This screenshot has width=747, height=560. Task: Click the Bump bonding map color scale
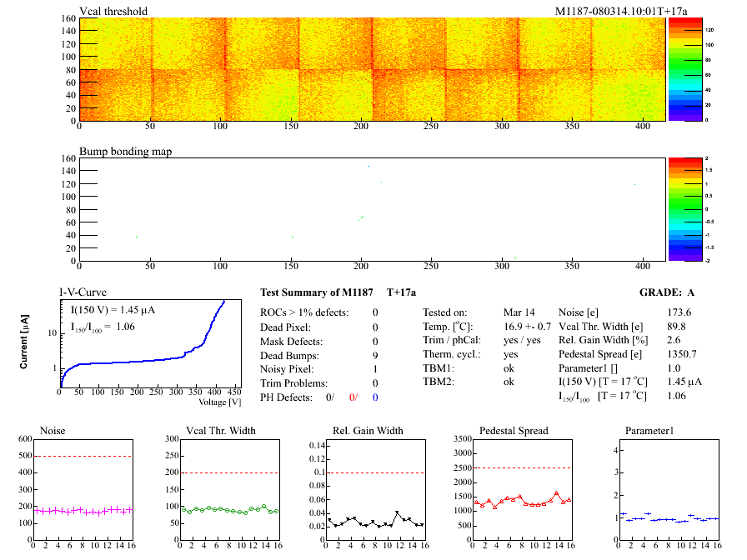pos(682,208)
